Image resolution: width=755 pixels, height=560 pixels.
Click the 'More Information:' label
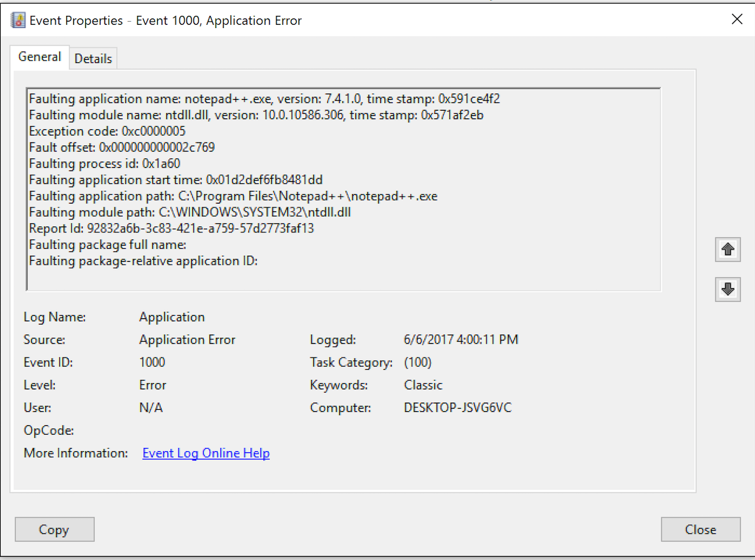(76, 453)
